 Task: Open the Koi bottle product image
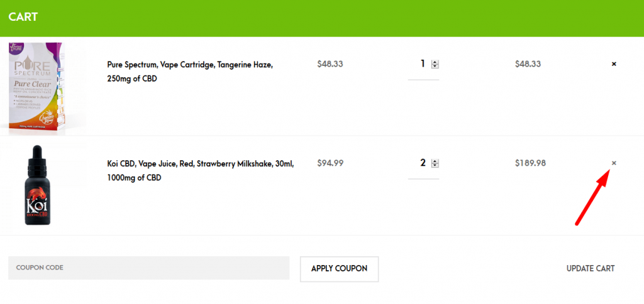pyautogui.click(x=37, y=185)
